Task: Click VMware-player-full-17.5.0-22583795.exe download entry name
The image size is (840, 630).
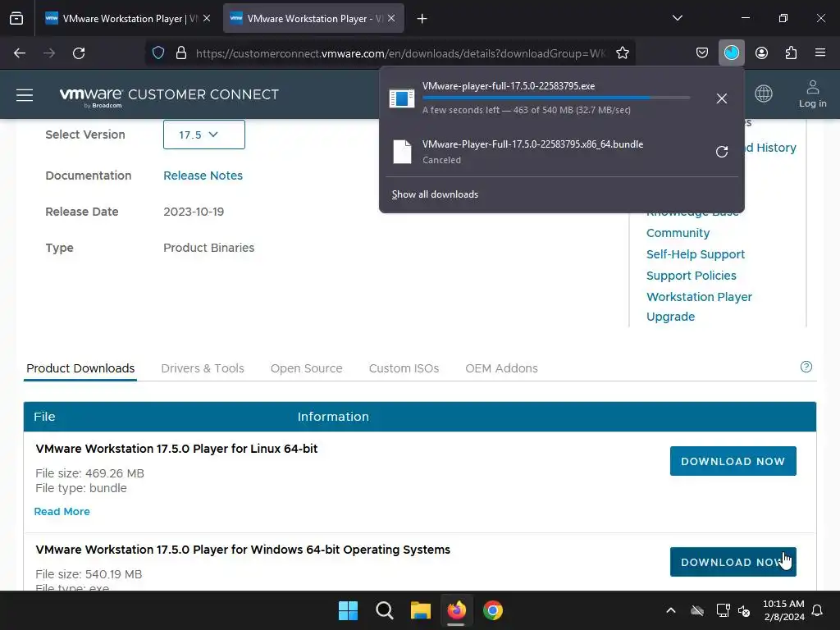Action: click(509, 86)
